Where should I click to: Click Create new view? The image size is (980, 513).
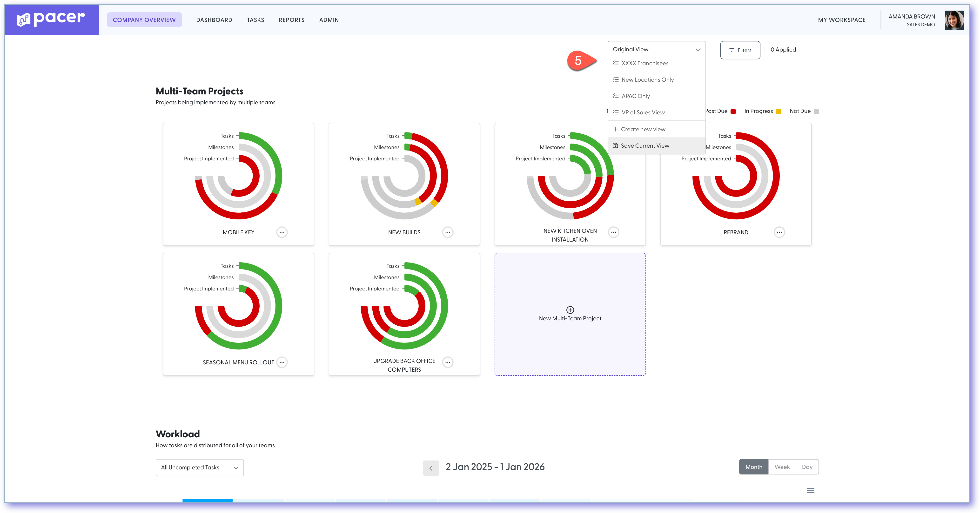pos(657,129)
